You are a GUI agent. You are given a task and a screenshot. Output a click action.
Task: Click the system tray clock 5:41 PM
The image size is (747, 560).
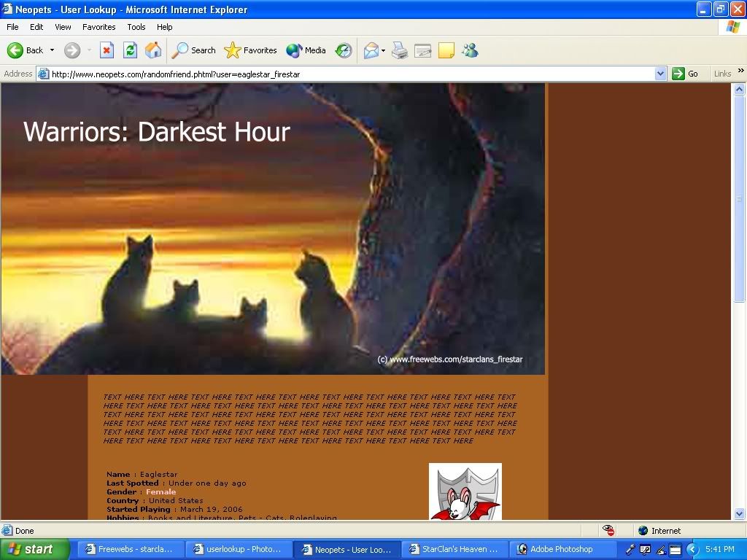pos(720,549)
